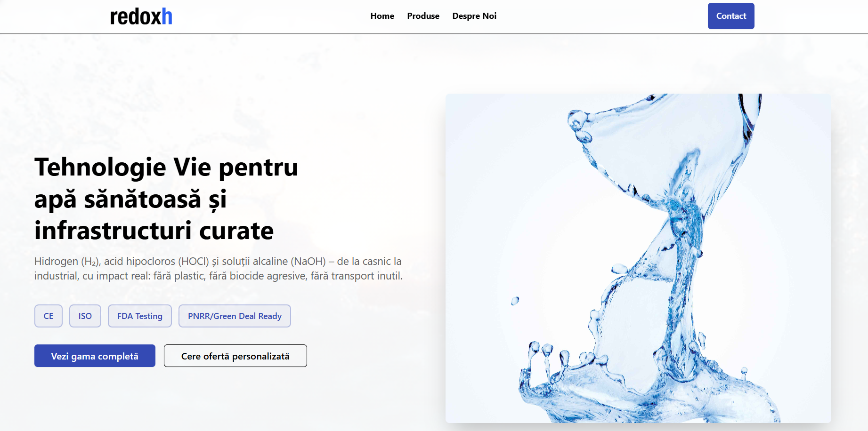Click the FDA Testing badge
The width and height of the screenshot is (868, 431).
coord(140,316)
